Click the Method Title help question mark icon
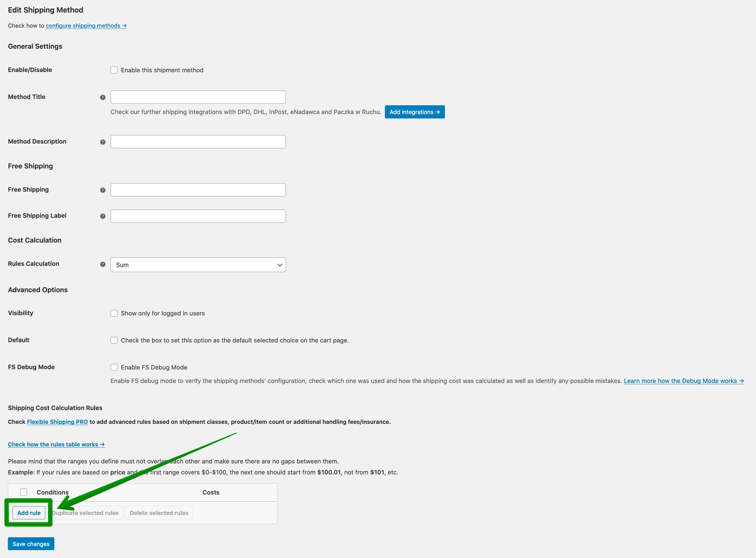This screenshot has height=558, width=756. coord(103,97)
